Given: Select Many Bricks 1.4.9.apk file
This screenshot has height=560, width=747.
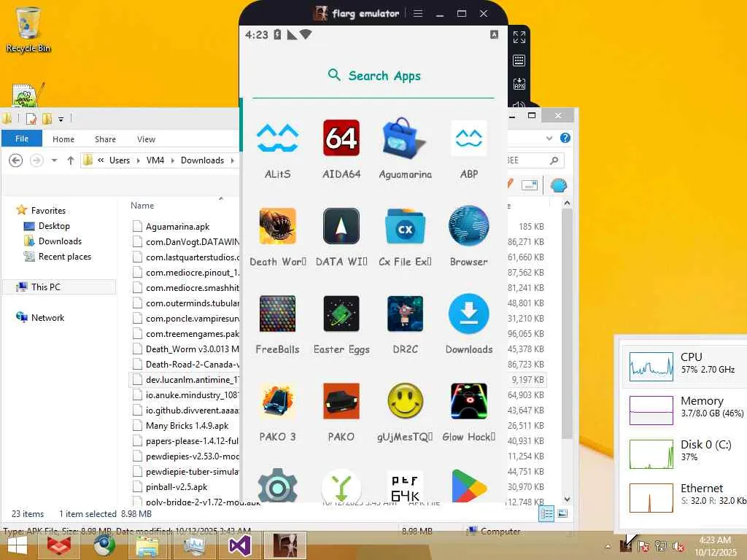Looking at the screenshot, I should pos(187,426).
